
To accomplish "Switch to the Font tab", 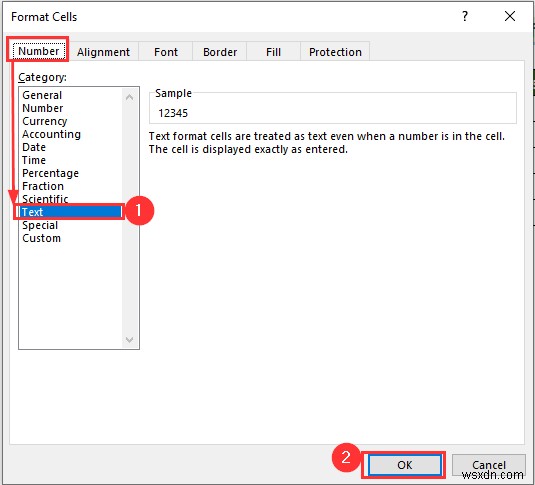I will tap(166, 52).
